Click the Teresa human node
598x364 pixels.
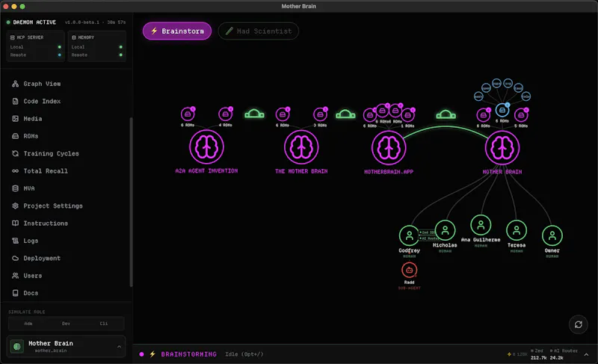(x=517, y=231)
